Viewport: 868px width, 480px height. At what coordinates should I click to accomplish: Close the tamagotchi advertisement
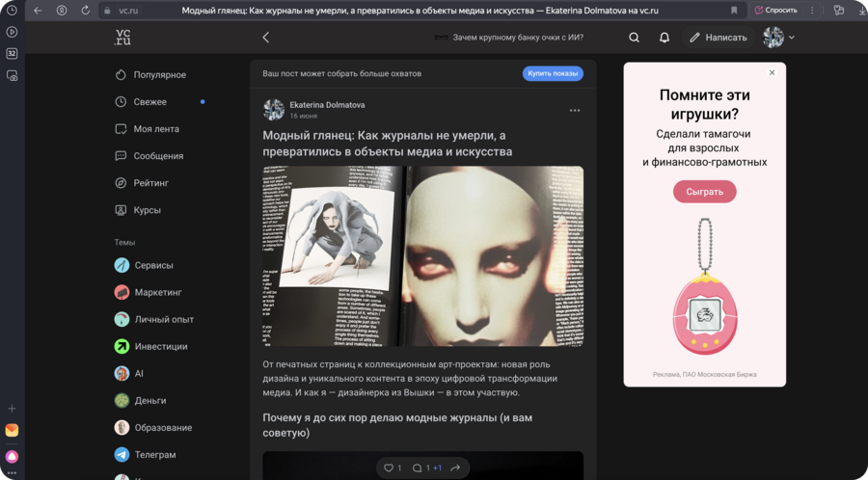click(772, 73)
